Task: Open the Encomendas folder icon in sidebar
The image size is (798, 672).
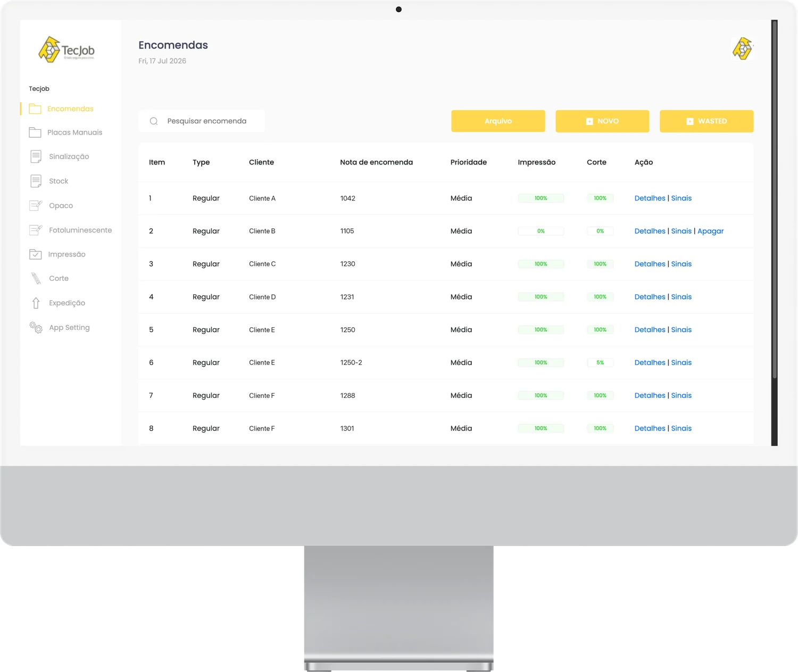Action: pos(35,109)
